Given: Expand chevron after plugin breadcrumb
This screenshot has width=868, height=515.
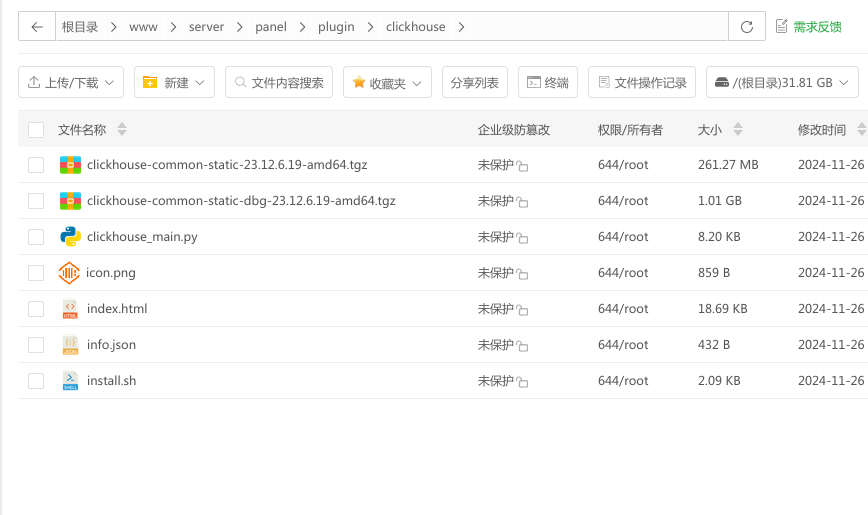Looking at the screenshot, I should (x=370, y=27).
